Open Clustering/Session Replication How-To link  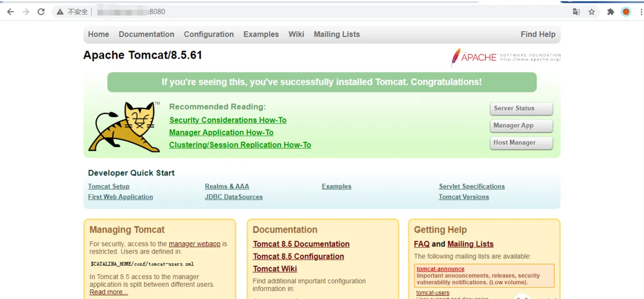point(240,145)
